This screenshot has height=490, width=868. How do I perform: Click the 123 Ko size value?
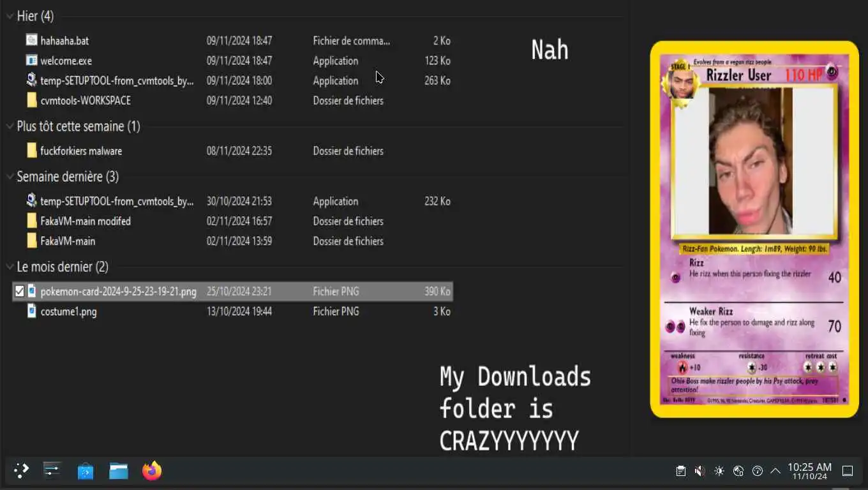tap(437, 61)
